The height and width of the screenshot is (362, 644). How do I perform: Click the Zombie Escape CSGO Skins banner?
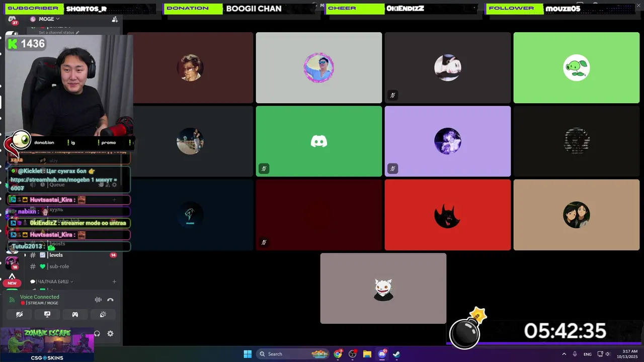[47, 345]
